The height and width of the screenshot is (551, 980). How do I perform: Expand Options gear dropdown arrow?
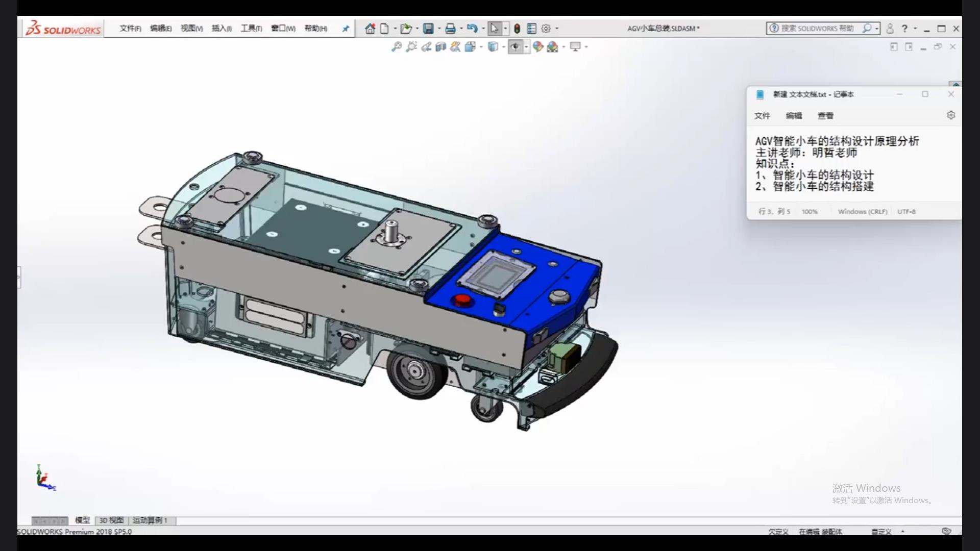click(x=557, y=29)
